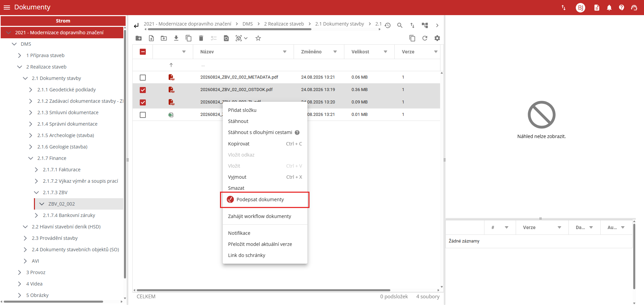Viewport: 644px width, 305px height.
Task: Click the transfer arrows icon in the red header
Action: [x=564, y=7]
